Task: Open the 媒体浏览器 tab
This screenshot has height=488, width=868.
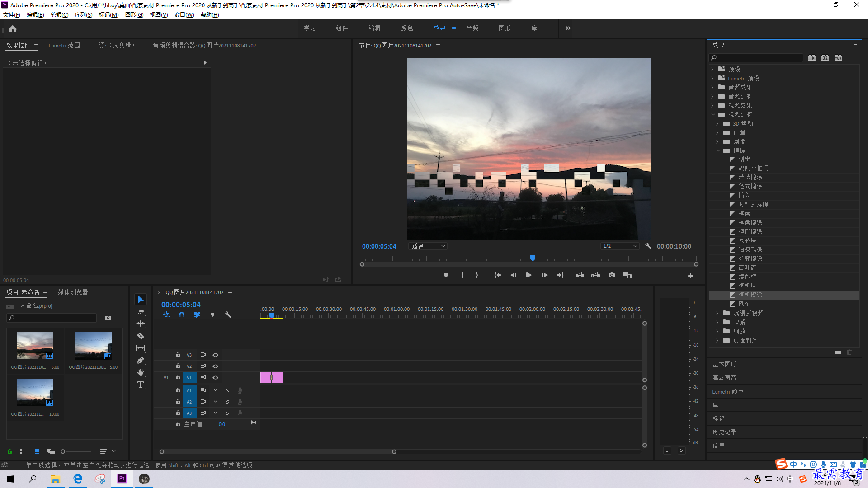Action: point(73,292)
